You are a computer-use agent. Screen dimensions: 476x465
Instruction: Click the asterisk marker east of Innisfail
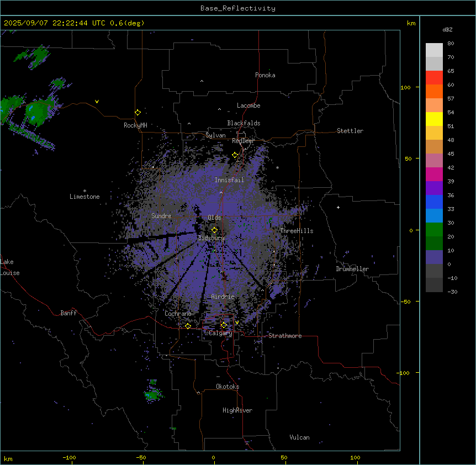[277, 167]
